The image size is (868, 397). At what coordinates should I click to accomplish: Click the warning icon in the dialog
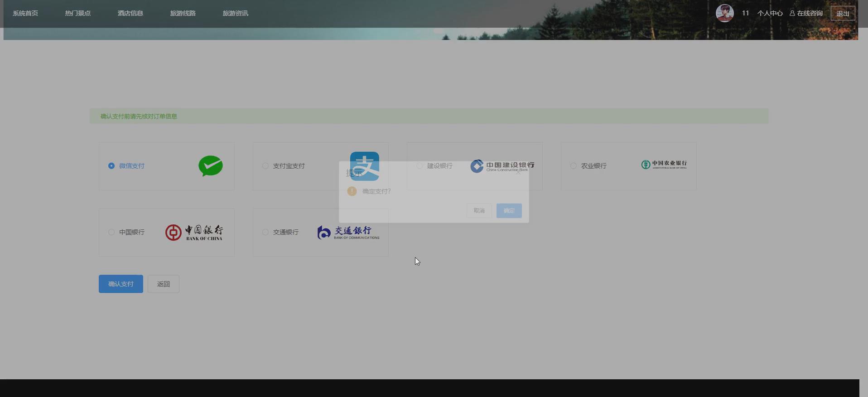352,191
